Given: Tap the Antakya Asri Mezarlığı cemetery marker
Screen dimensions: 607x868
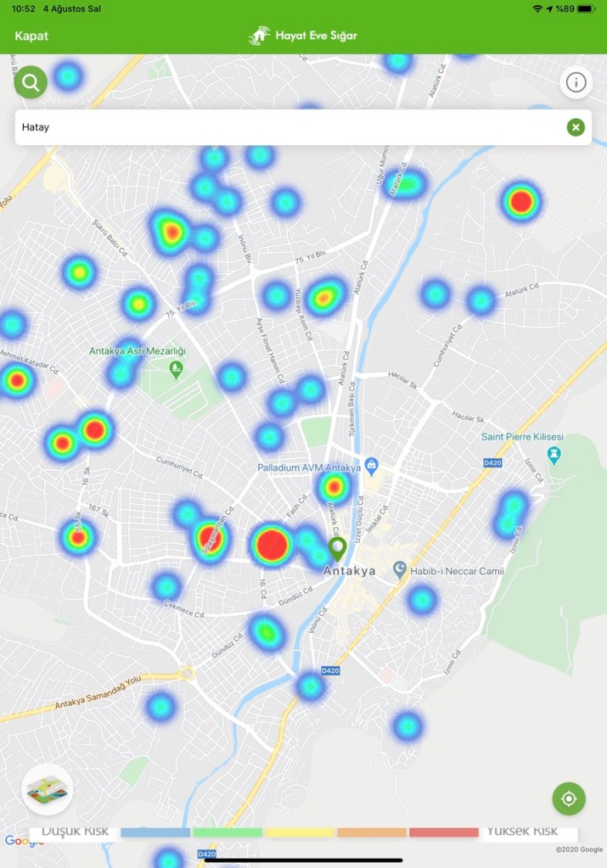Looking at the screenshot, I should tap(176, 368).
